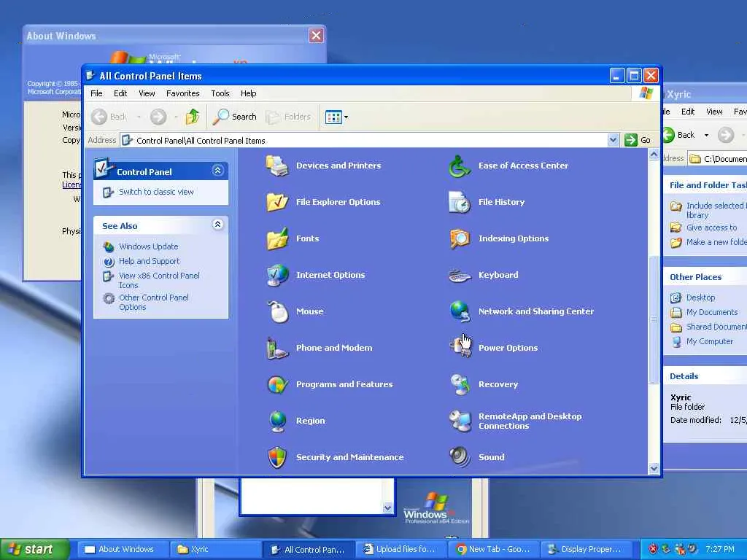This screenshot has width=747, height=560.
Task: Click the Up folder toolbar icon
Action: coord(193,117)
